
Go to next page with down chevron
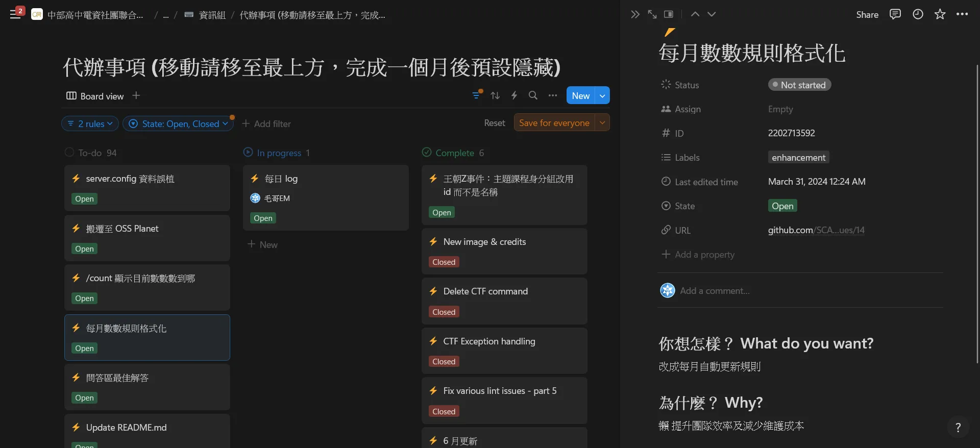(x=712, y=14)
